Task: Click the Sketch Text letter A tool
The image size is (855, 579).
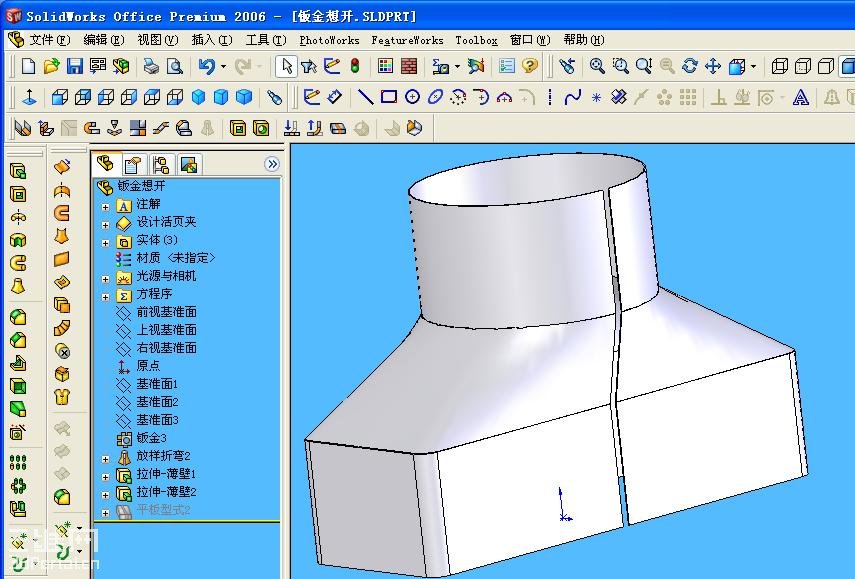Action: point(800,98)
